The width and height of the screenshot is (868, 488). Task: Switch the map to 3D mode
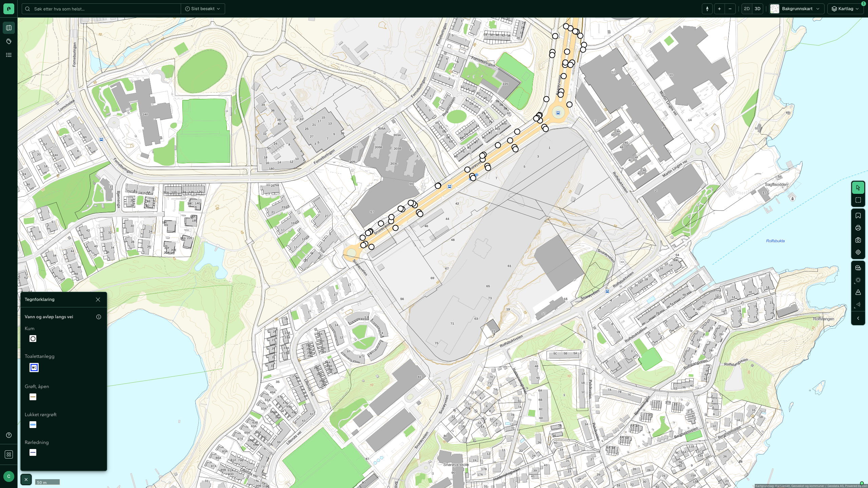[x=757, y=9]
